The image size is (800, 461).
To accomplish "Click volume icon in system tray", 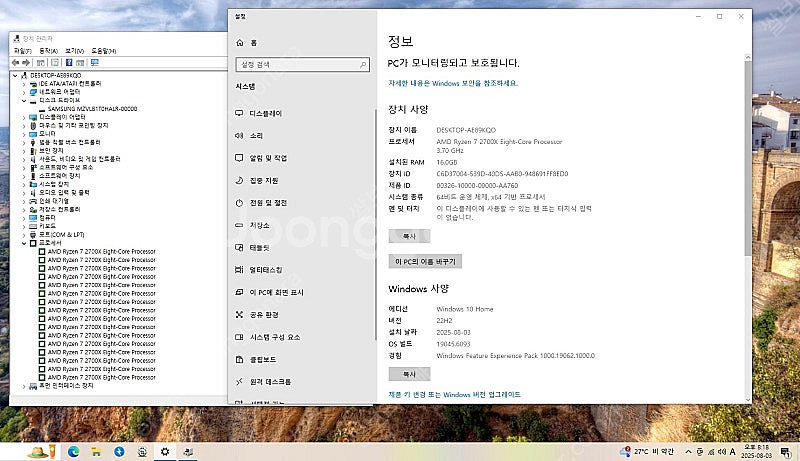I will tap(722, 452).
